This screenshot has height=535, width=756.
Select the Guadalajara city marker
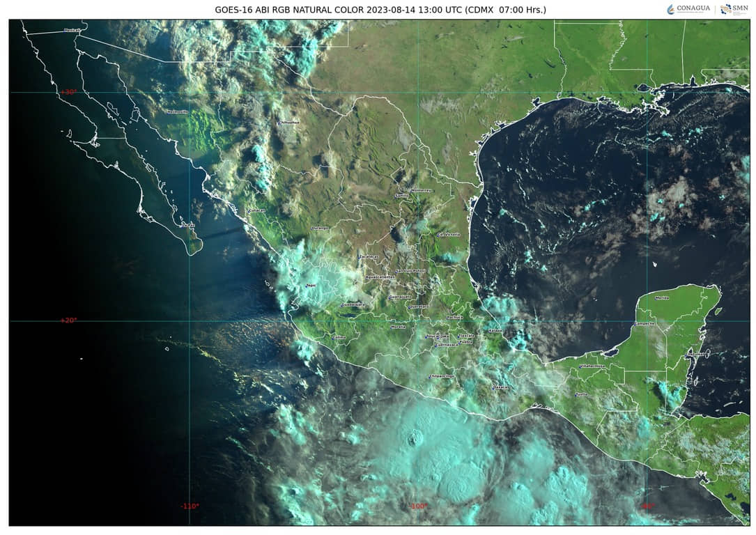pyautogui.click(x=353, y=304)
